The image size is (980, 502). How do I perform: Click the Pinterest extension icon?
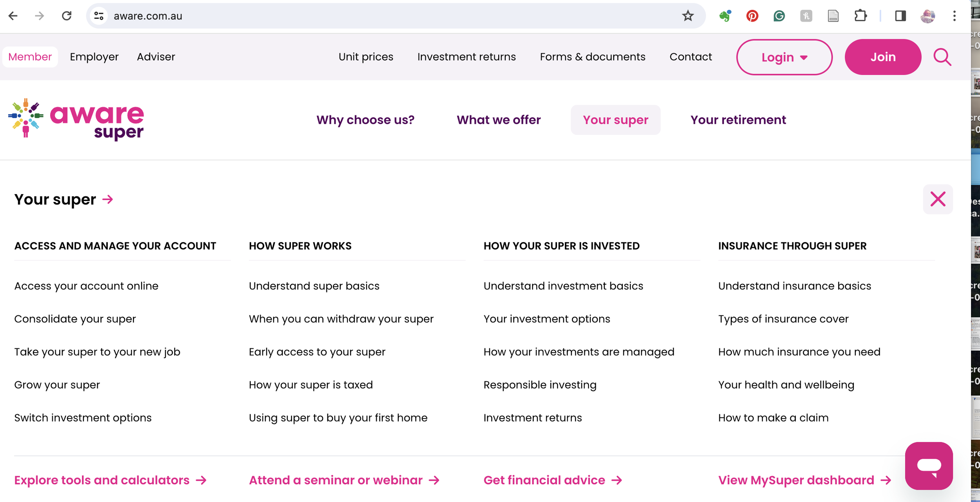(752, 16)
